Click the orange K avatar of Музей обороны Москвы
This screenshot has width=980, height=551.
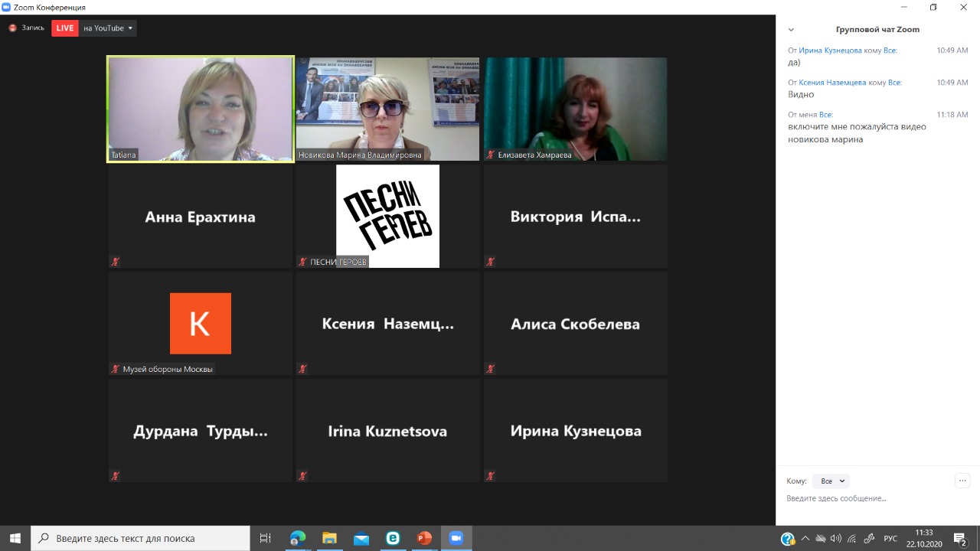click(200, 323)
